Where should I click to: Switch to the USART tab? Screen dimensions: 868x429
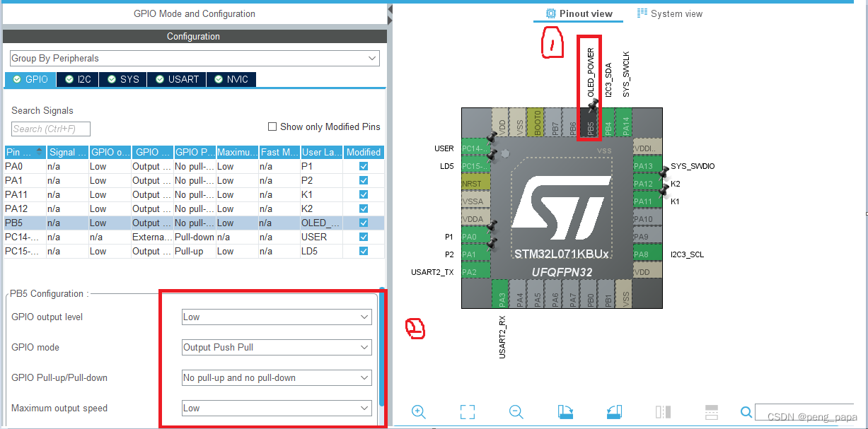[177, 79]
